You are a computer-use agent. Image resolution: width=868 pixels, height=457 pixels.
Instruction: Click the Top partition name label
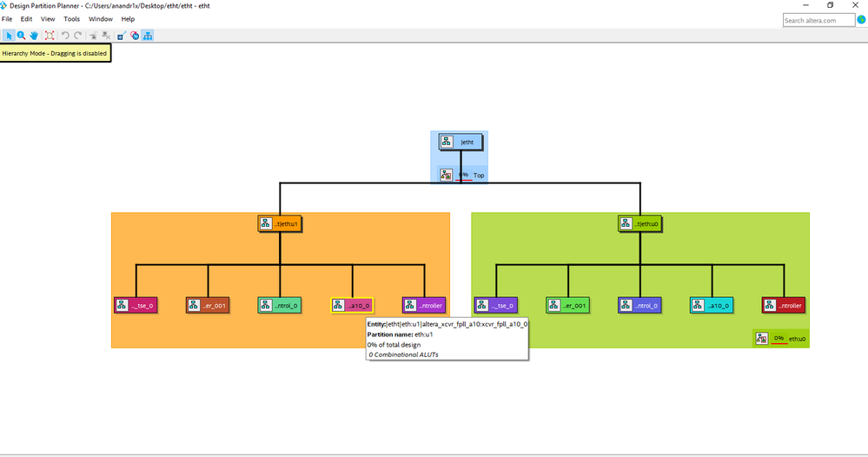479,176
